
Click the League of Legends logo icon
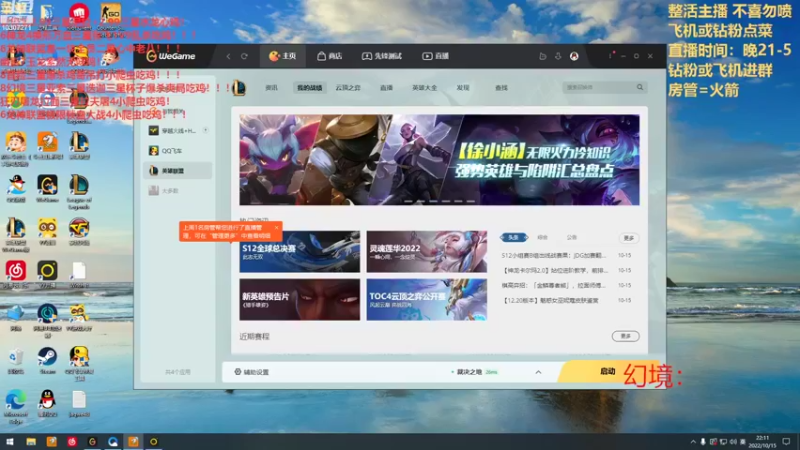pyautogui.click(x=239, y=88)
